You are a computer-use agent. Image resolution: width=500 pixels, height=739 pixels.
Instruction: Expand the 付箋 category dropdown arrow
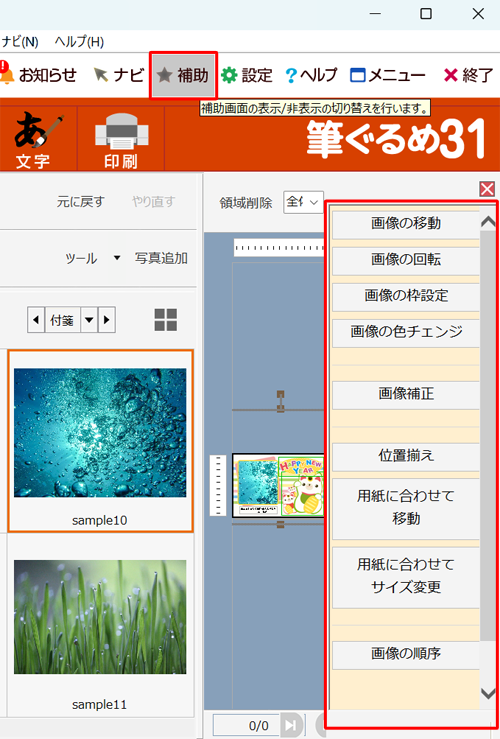pyautogui.click(x=89, y=320)
